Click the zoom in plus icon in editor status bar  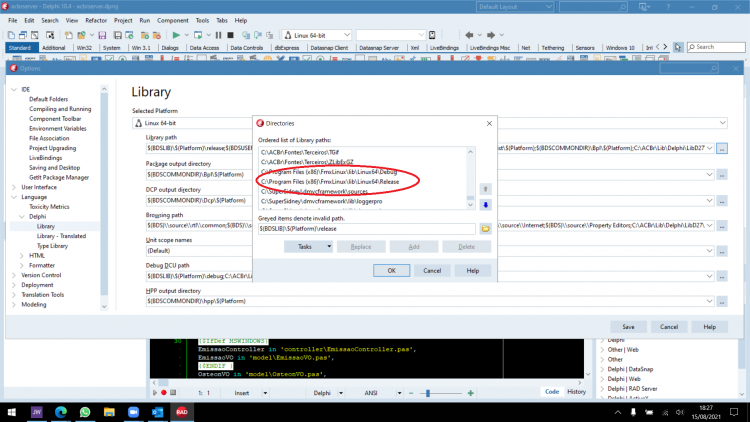(x=471, y=393)
